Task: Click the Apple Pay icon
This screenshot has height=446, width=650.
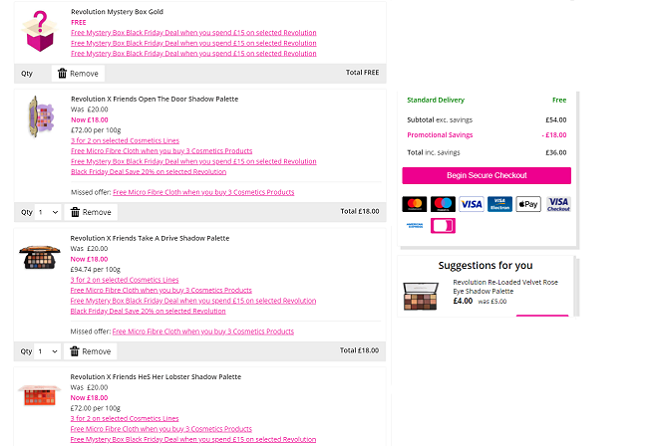Action: point(529,204)
